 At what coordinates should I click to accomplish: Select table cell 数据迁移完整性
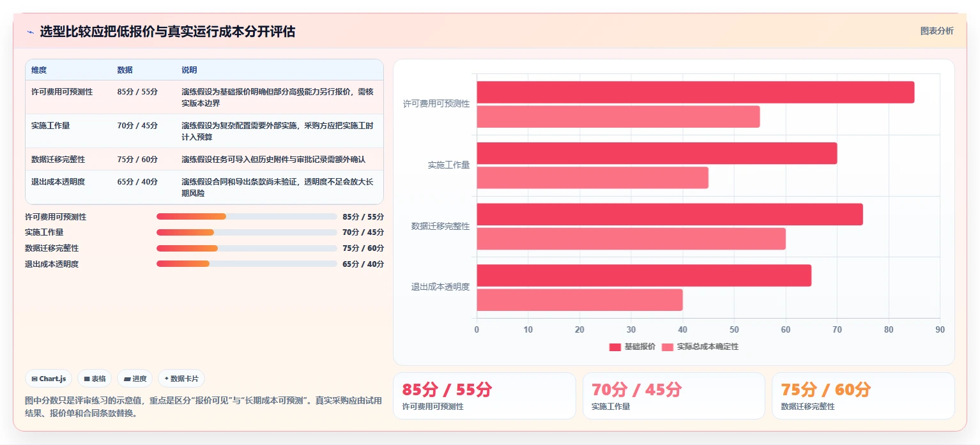point(58,160)
